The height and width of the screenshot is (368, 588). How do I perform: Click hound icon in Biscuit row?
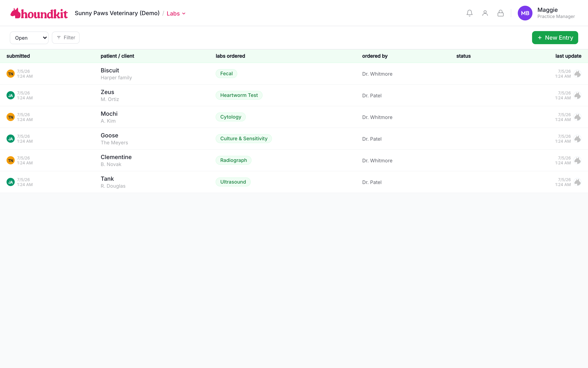(577, 74)
